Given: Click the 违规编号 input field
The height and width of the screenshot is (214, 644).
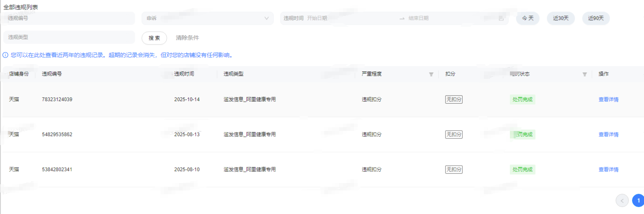Looking at the screenshot, I should [69, 18].
